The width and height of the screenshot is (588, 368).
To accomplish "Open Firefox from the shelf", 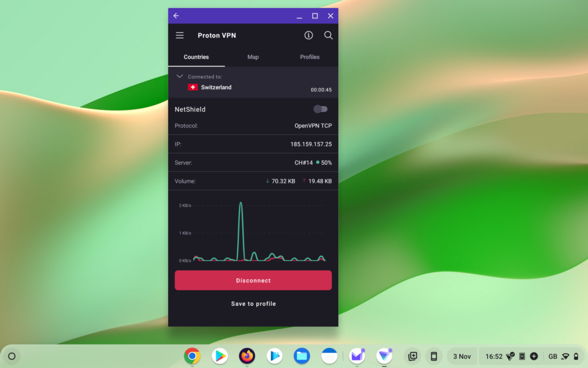I will tap(247, 355).
